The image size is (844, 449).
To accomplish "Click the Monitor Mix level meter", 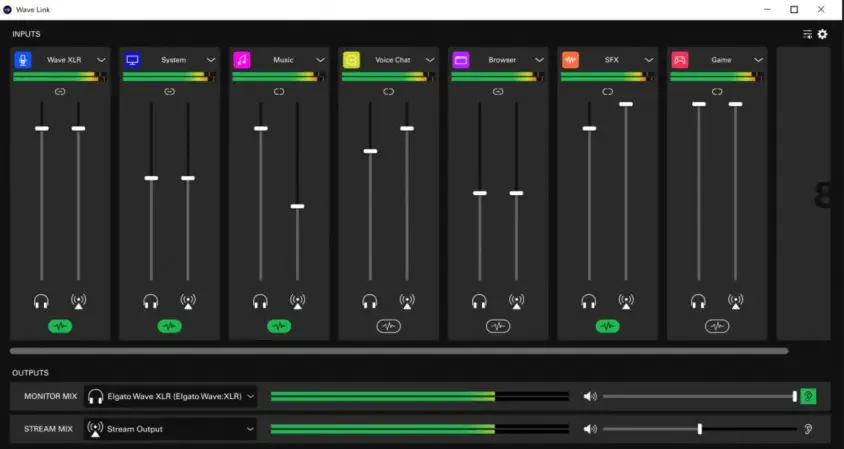I will coord(420,396).
